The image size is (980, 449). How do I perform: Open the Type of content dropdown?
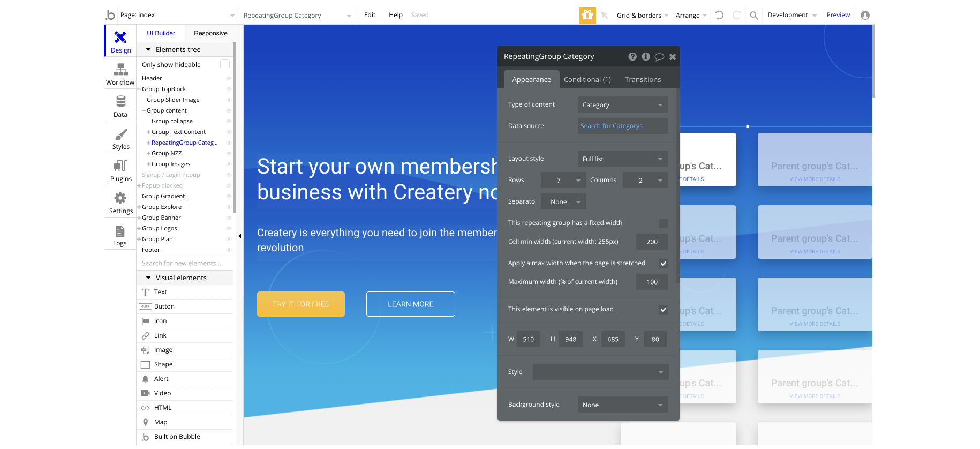(x=623, y=105)
